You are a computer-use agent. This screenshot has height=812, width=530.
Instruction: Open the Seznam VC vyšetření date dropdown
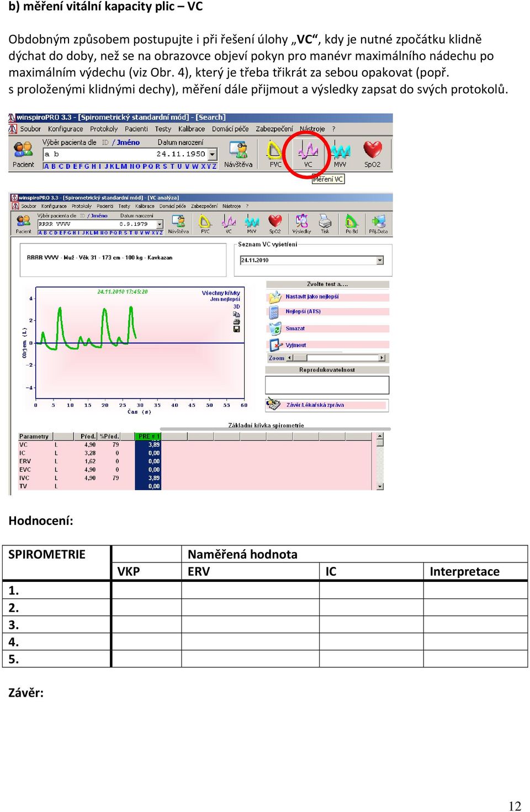[x=380, y=261]
